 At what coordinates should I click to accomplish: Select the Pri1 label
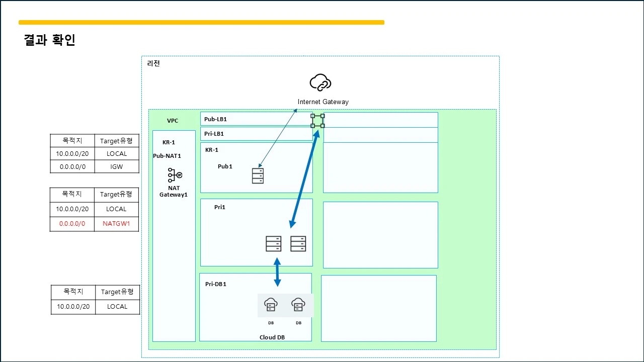click(x=220, y=207)
